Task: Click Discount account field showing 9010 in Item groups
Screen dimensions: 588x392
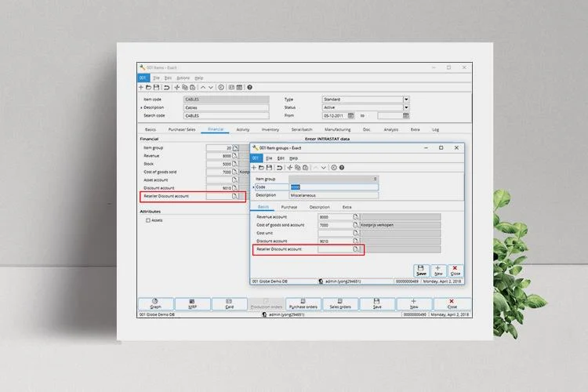Action: point(336,241)
